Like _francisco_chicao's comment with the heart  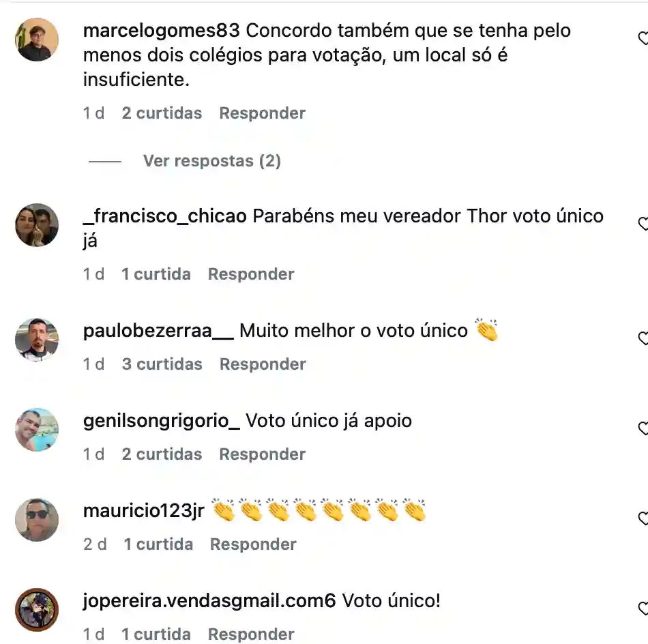(x=643, y=224)
